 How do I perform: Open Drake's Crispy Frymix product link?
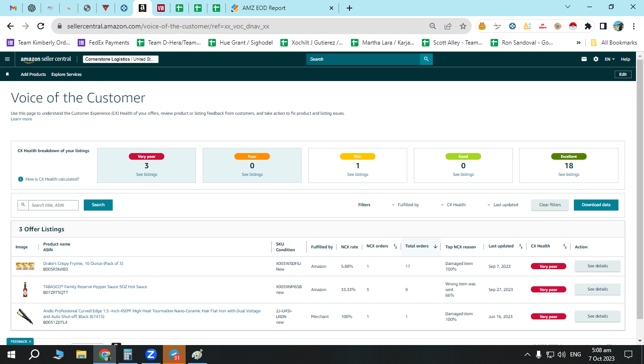click(x=83, y=264)
